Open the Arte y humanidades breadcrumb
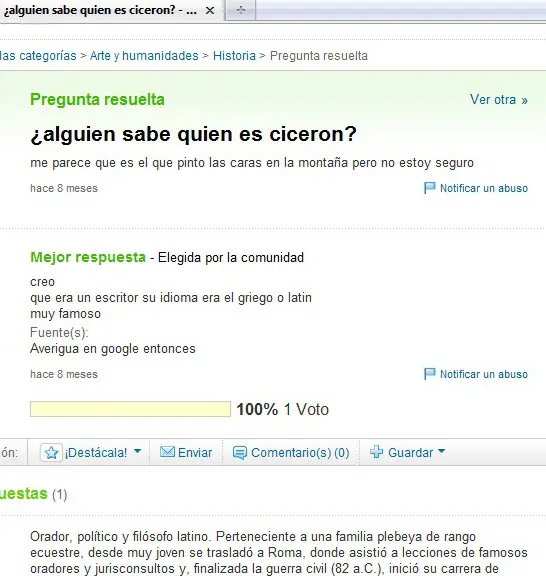Screen dimensions: 546x576 pyautogui.click(x=144, y=56)
